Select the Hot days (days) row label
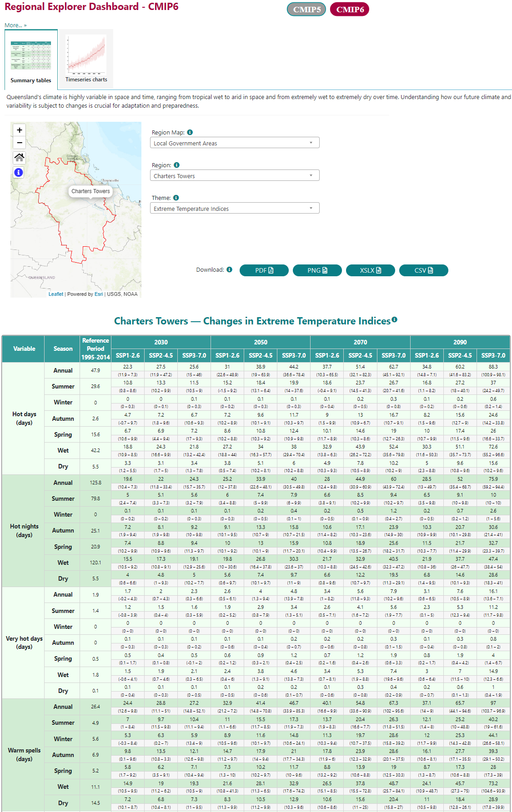 click(x=24, y=418)
